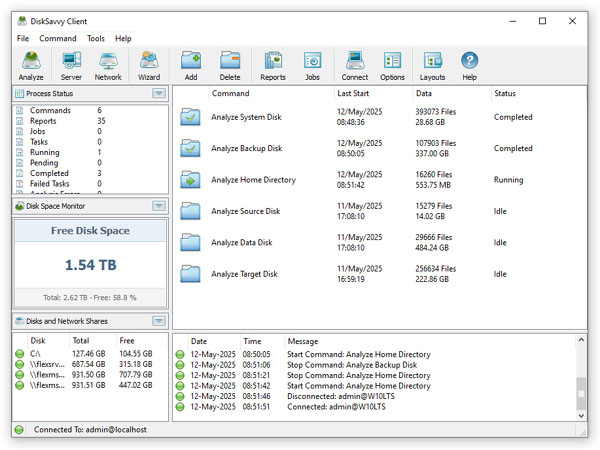This screenshot has height=450, width=600.
Task: Click the Layouts toolbar icon
Action: [432, 65]
